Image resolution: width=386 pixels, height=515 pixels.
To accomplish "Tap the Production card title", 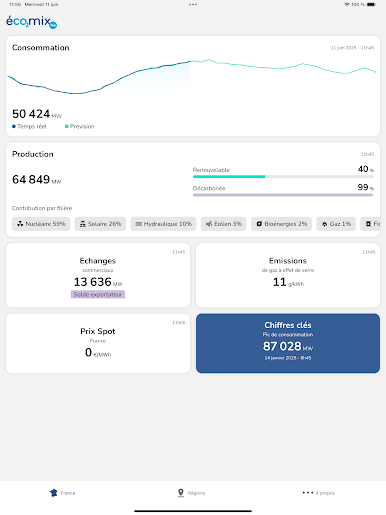I will click(x=33, y=154).
